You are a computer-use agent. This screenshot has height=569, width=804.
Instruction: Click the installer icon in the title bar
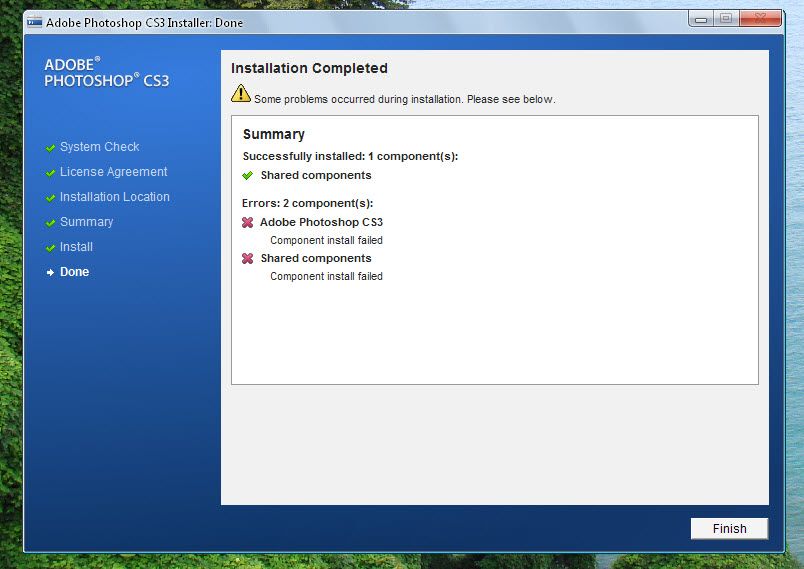(x=34, y=22)
